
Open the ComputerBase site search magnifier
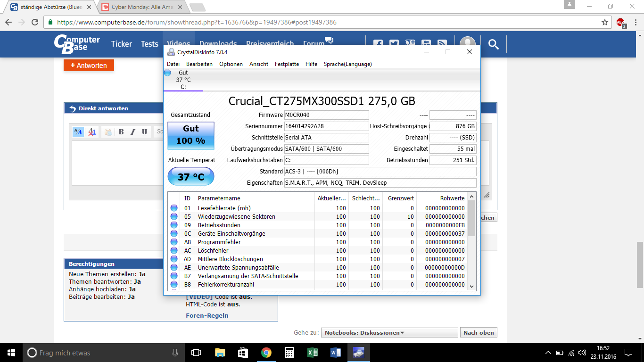494,44
